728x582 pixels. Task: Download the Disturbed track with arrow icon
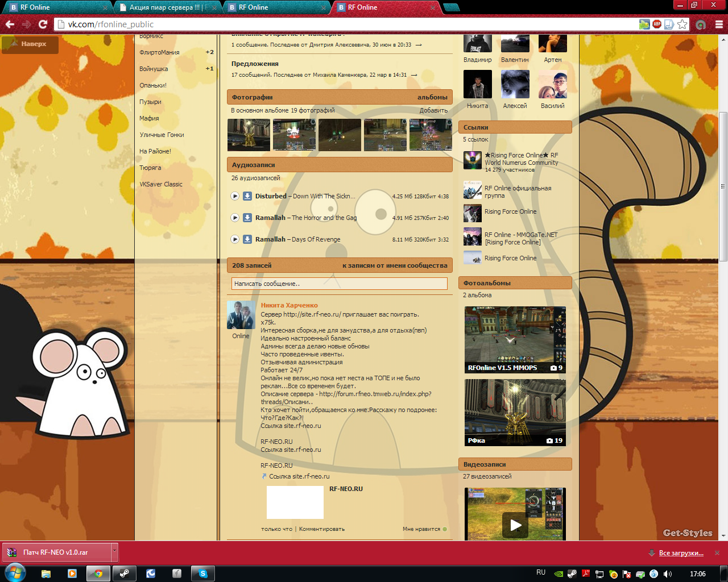(247, 196)
